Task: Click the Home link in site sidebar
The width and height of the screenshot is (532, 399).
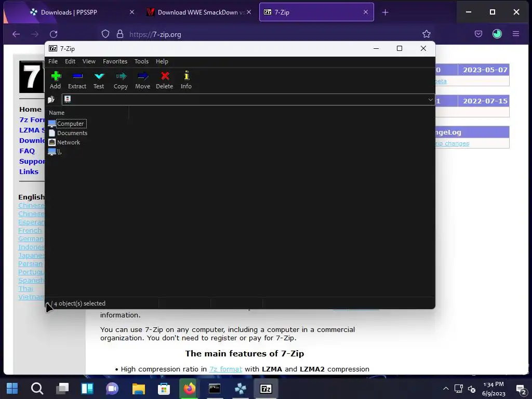Action: (30, 109)
